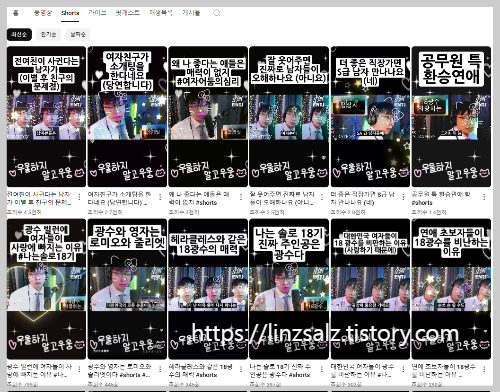500x392 pixels.
Task: Play the 나는 솔로 18기 진짜 주인공은 thumbnail
Action: [x=289, y=289]
